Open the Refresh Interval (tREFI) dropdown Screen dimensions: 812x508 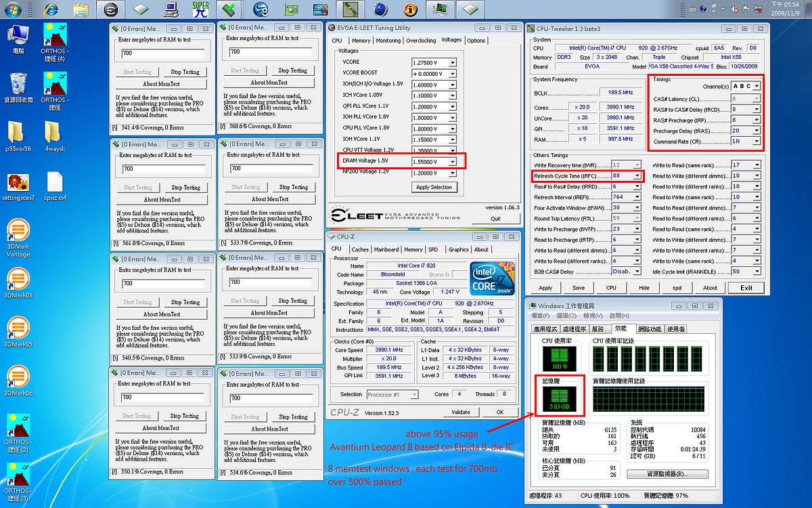point(636,197)
